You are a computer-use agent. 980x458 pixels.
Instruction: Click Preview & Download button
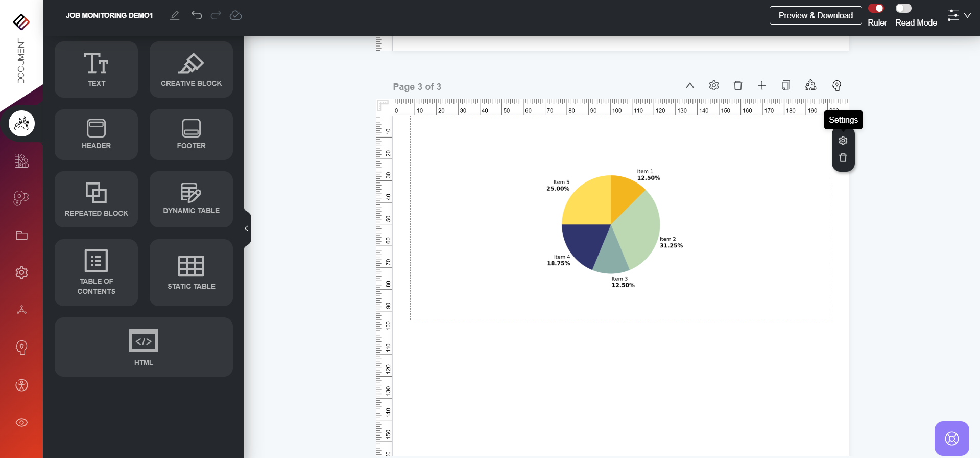point(815,15)
